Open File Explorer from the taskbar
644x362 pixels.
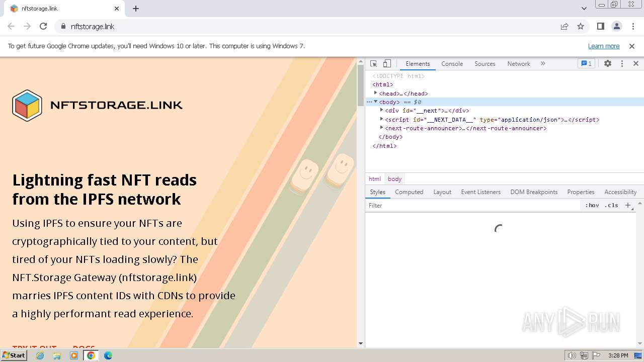[x=57, y=355]
